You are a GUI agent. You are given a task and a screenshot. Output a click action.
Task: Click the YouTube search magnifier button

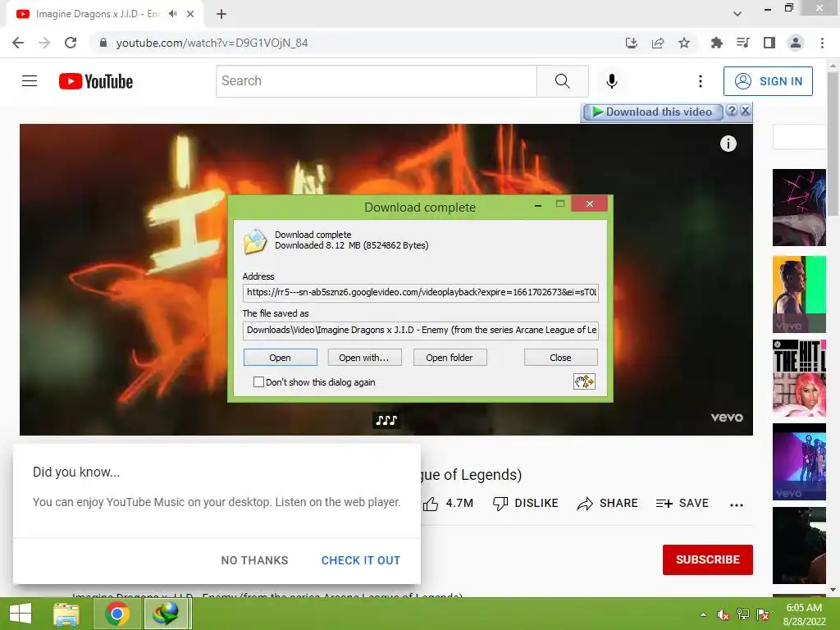pos(563,81)
